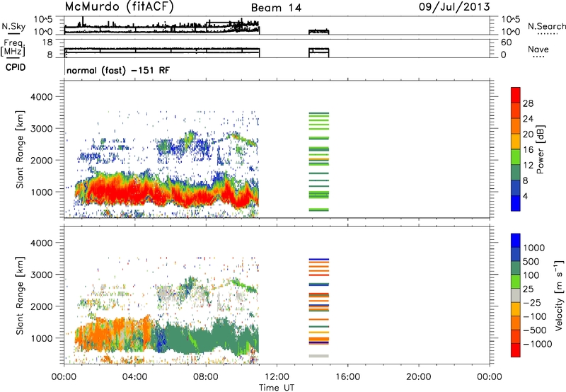Click the 'CPID' label
Screen dimensions: 566x392
coord(16,67)
